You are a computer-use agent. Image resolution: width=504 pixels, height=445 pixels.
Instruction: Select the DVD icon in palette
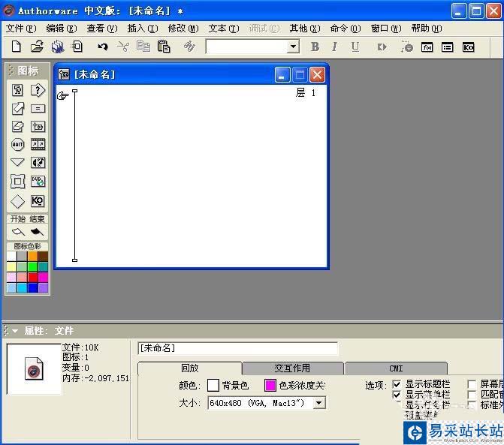click(38, 182)
